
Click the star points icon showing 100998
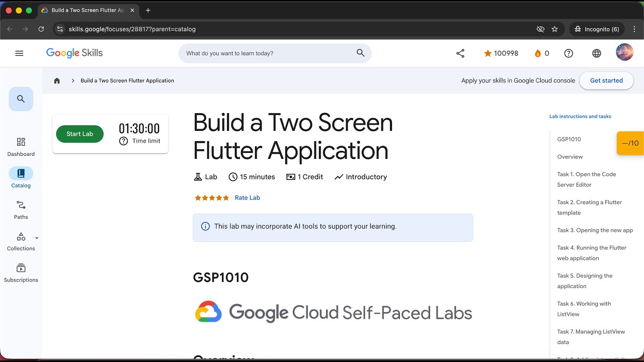pyautogui.click(x=488, y=53)
